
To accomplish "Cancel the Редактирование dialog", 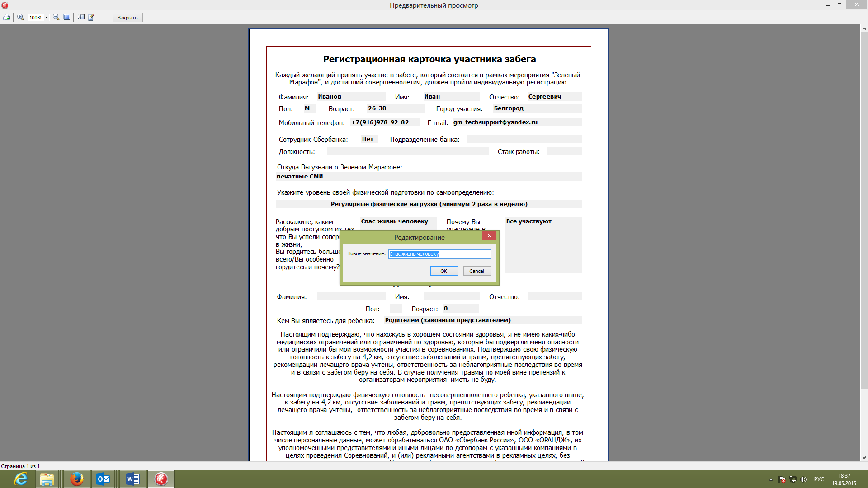I will point(476,271).
